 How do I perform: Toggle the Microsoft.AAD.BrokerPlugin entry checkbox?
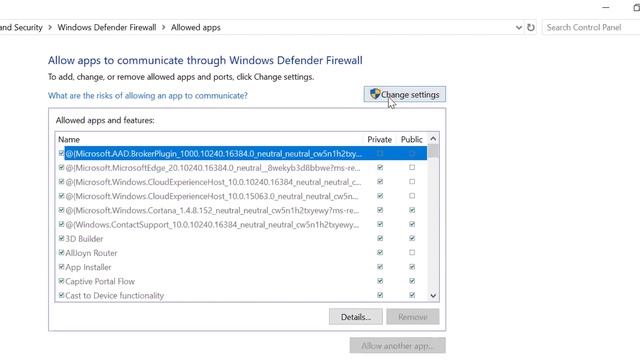click(61, 153)
